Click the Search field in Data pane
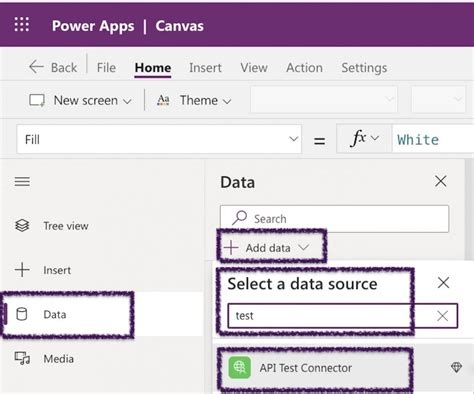The width and height of the screenshot is (474, 394). 334,219
